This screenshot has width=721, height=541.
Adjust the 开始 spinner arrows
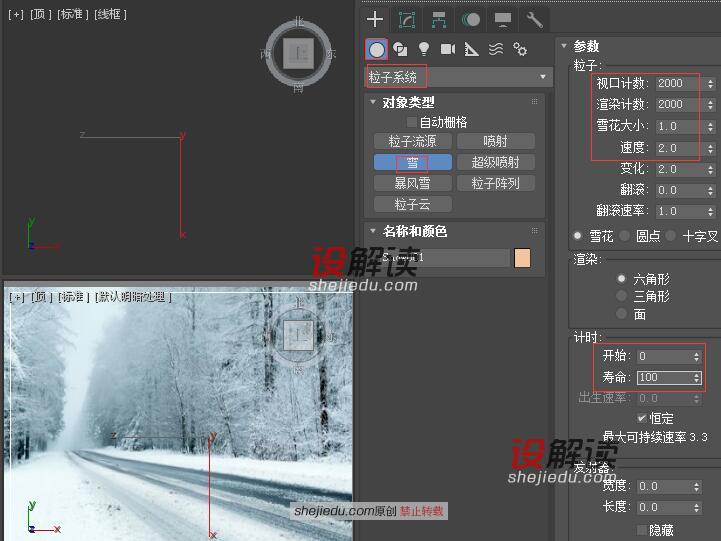coord(697,356)
